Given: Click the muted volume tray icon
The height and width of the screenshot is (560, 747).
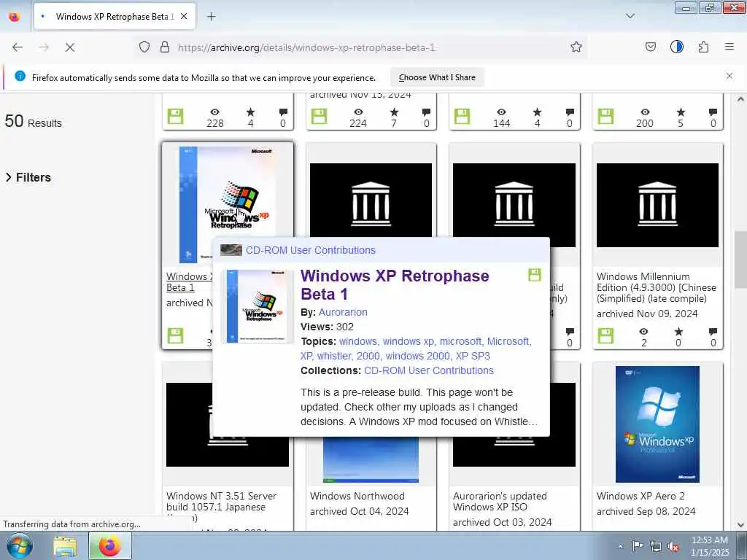Looking at the screenshot, I should [x=673, y=546].
